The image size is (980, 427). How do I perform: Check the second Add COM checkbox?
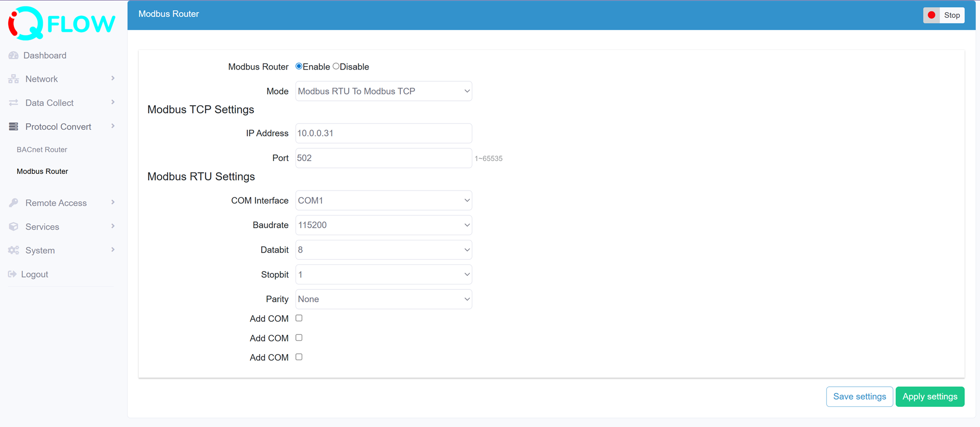(299, 338)
